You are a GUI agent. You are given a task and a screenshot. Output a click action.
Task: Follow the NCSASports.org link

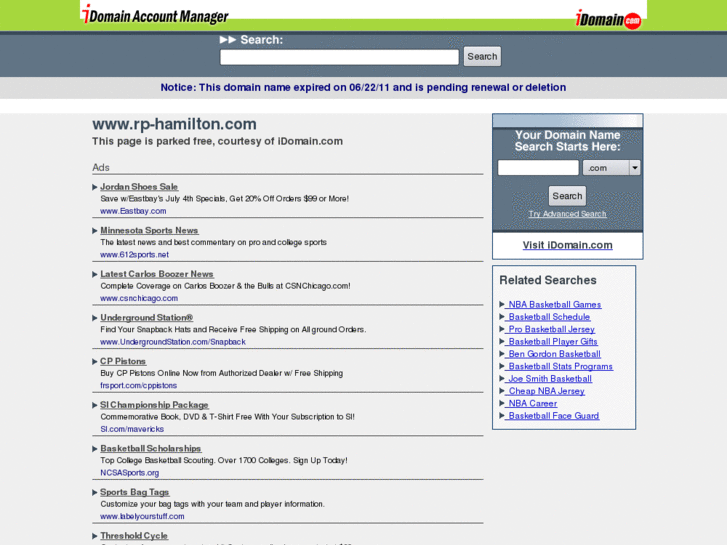coord(130,473)
